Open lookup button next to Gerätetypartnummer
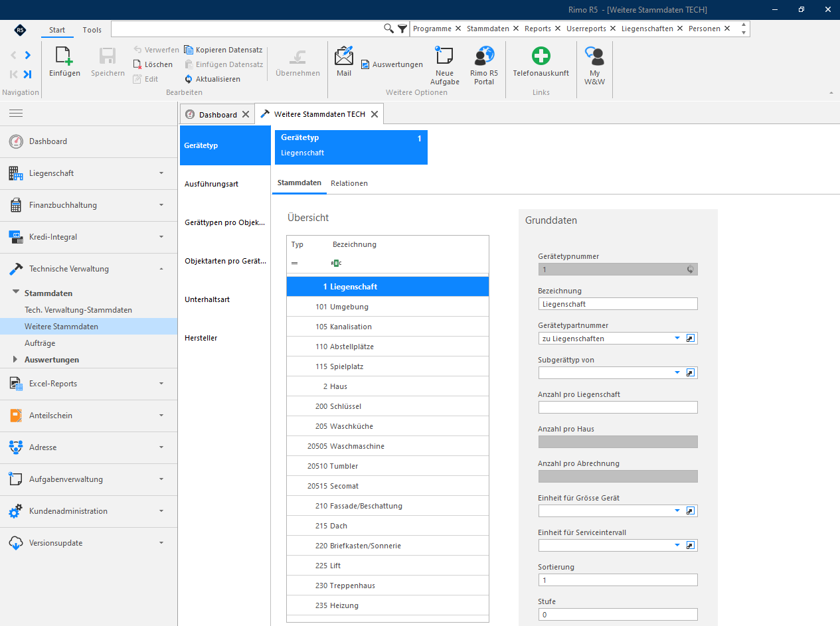This screenshot has height=626, width=840. (691, 339)
